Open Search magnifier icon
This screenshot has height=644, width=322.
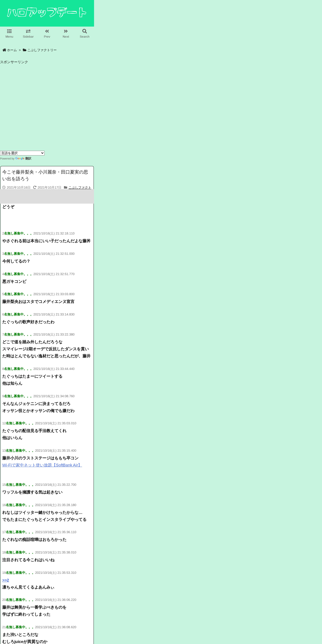[85, 31]
